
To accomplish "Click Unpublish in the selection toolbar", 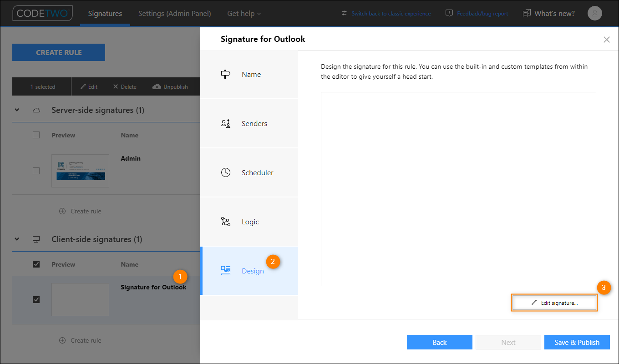I will tap(170, 86).
